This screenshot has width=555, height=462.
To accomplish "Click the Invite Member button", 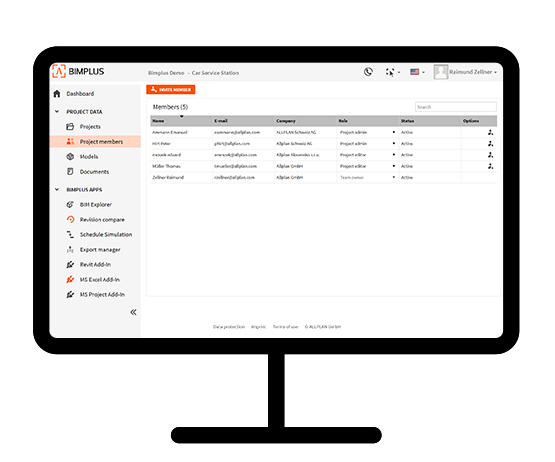I will click(x=171, y=90).
